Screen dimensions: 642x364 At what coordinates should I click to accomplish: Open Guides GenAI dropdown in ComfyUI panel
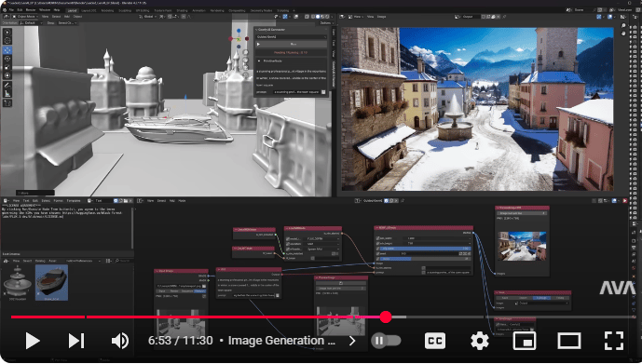(291, 37)
